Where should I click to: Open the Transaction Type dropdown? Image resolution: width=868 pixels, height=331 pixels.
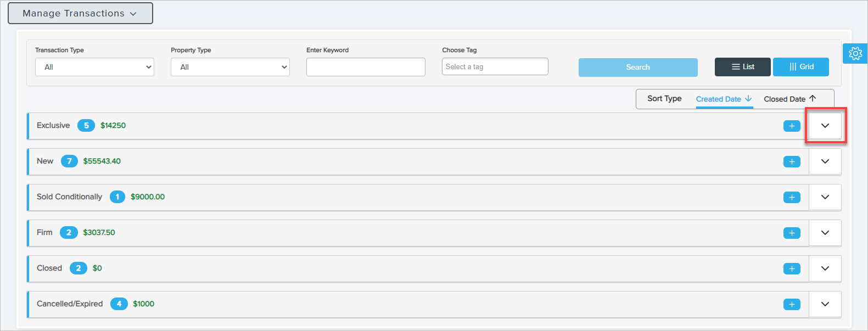click(x=94, y=68)
